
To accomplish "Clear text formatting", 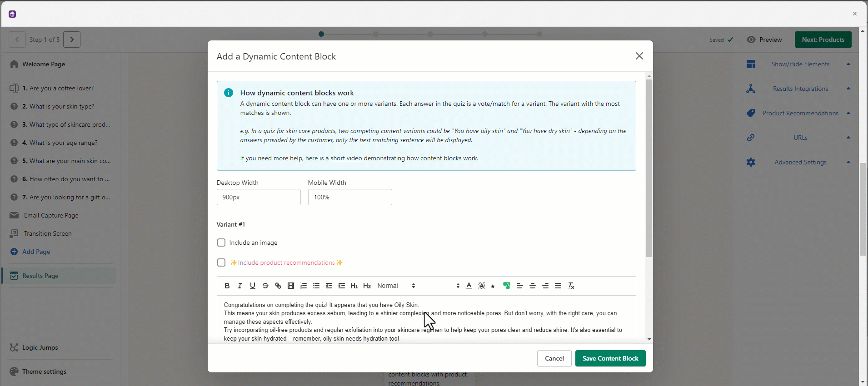I will (x=571, y=286).
